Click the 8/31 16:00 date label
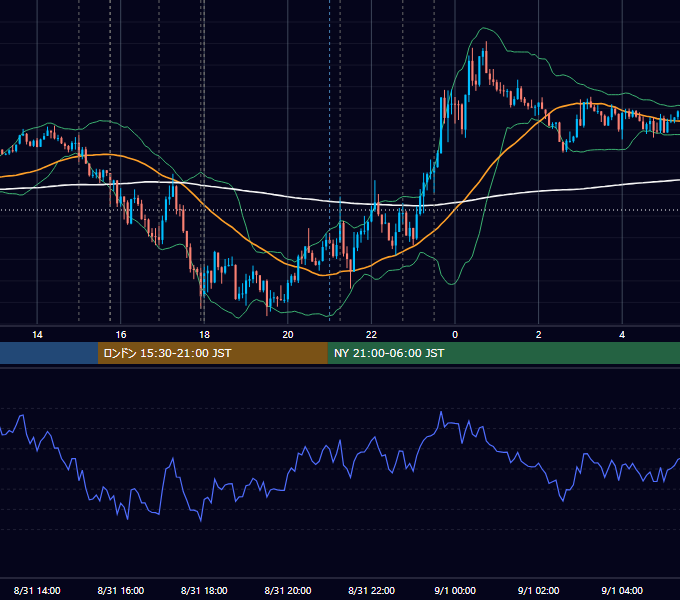 pos(121,590)
